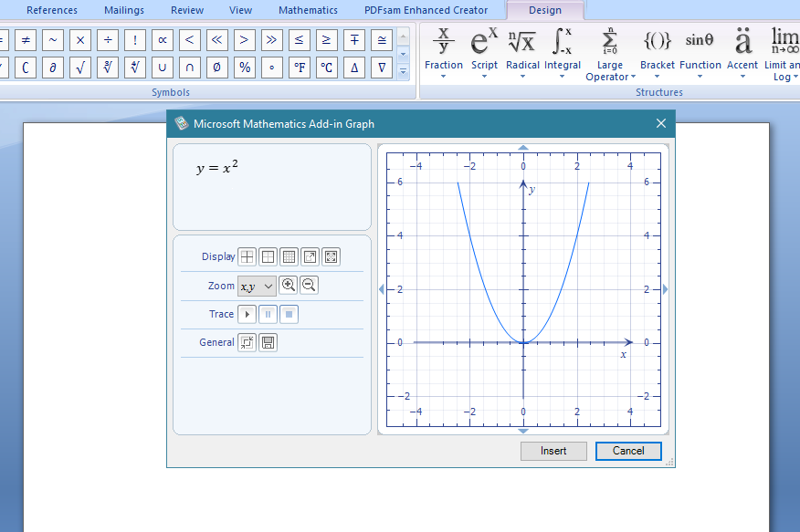Pan the graph downward
This screenshot has height=532, width=800.
coord(523,431)
